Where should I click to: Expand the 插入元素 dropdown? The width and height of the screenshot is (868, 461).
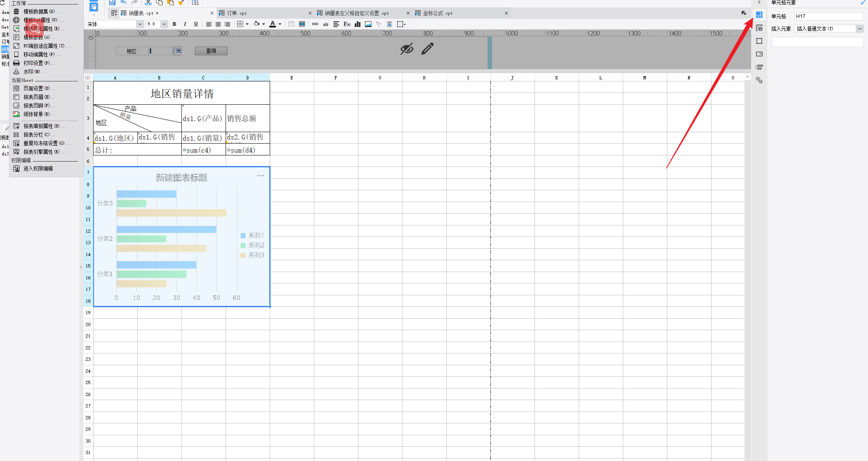pyautogui.click(x=860, y=29)
